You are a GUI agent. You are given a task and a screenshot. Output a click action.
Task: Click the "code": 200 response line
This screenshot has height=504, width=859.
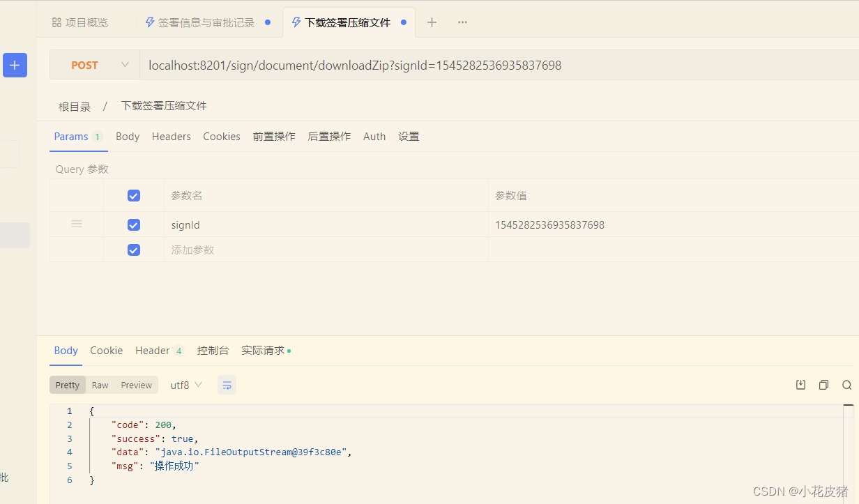pos(144,425)
